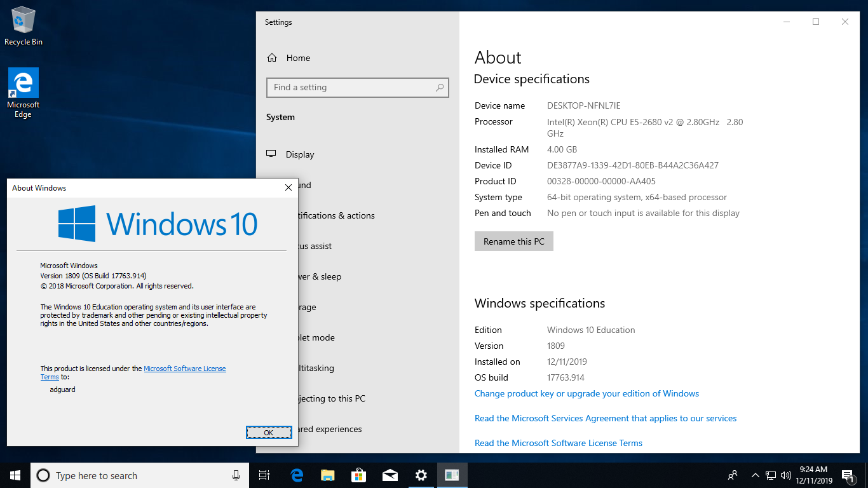Click Installed RAM value 4.00 GB
The height and width of the screenshot is (488, 868).
pyautogui.click(x=562, y=149)
